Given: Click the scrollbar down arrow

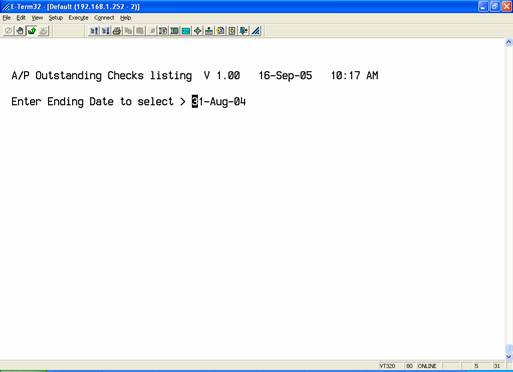Looking at the screenshot, I should point(509,356).
